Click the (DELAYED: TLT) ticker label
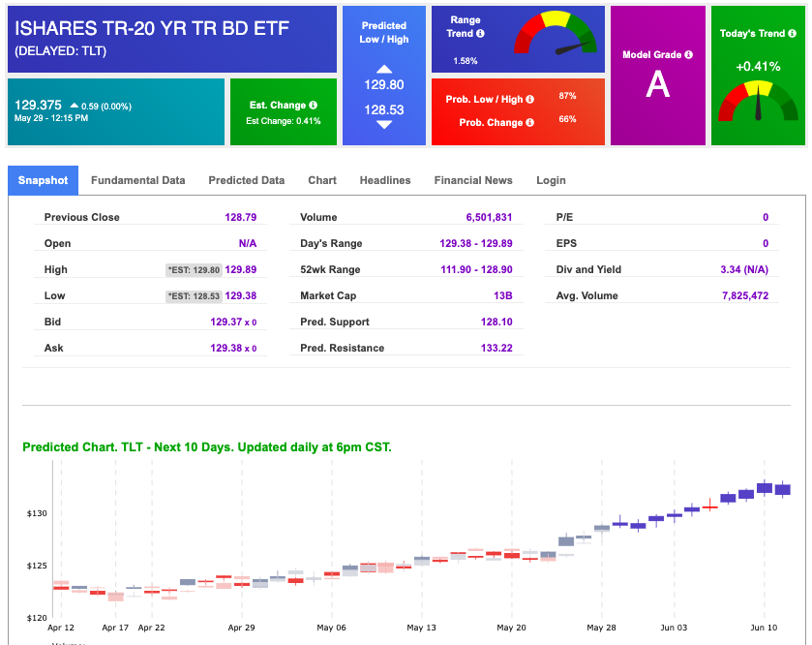The image size is (812, 645). pos(61,51)
